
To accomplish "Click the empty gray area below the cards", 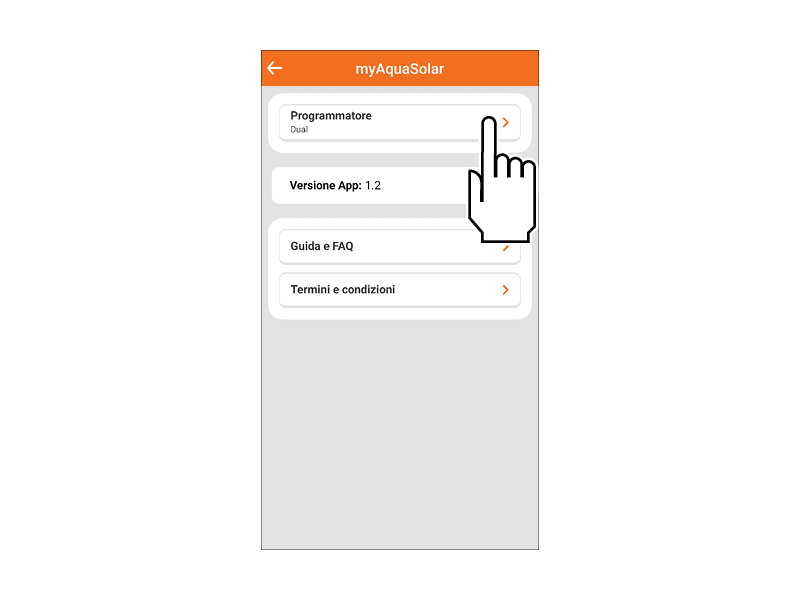I will pyautogui.click(x=399, y=434).
